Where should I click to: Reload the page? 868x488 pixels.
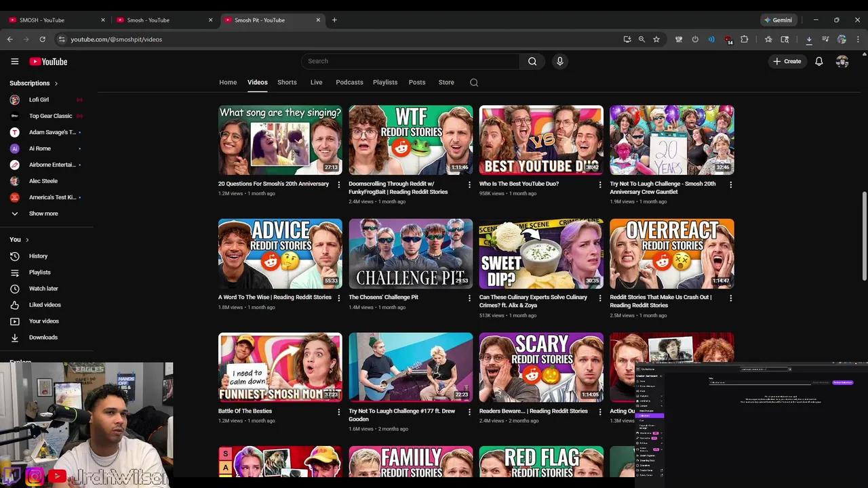tap(42, 39)
